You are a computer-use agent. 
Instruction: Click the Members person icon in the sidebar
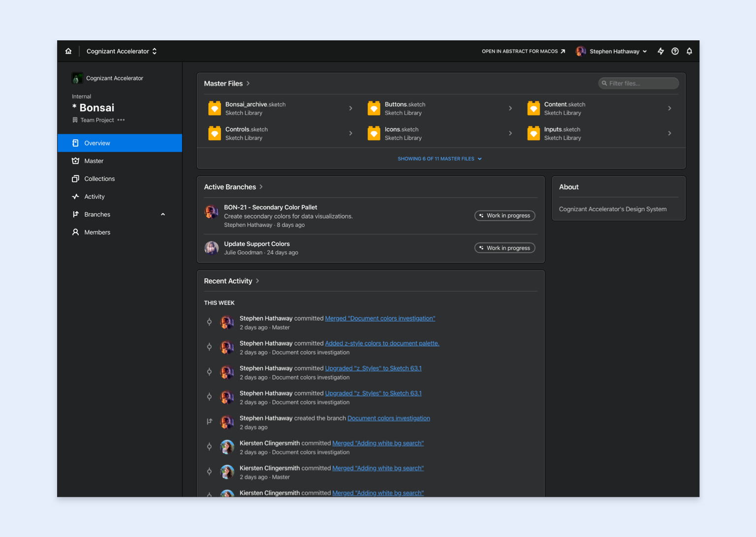click(75, 232)
